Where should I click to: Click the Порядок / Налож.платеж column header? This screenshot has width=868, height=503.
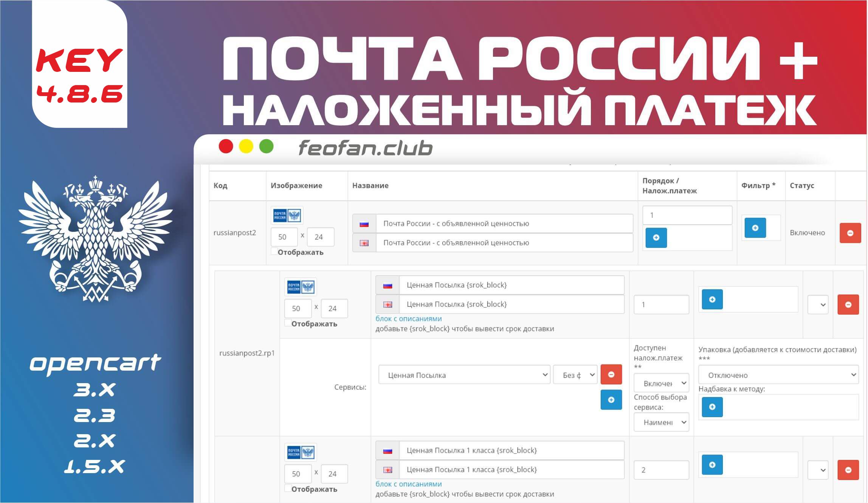coord(670,186)
